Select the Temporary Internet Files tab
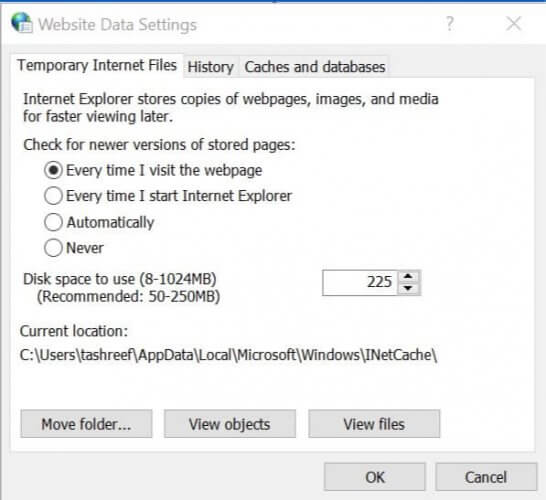Viewport: 546px width, 500px height. [97, 65]
